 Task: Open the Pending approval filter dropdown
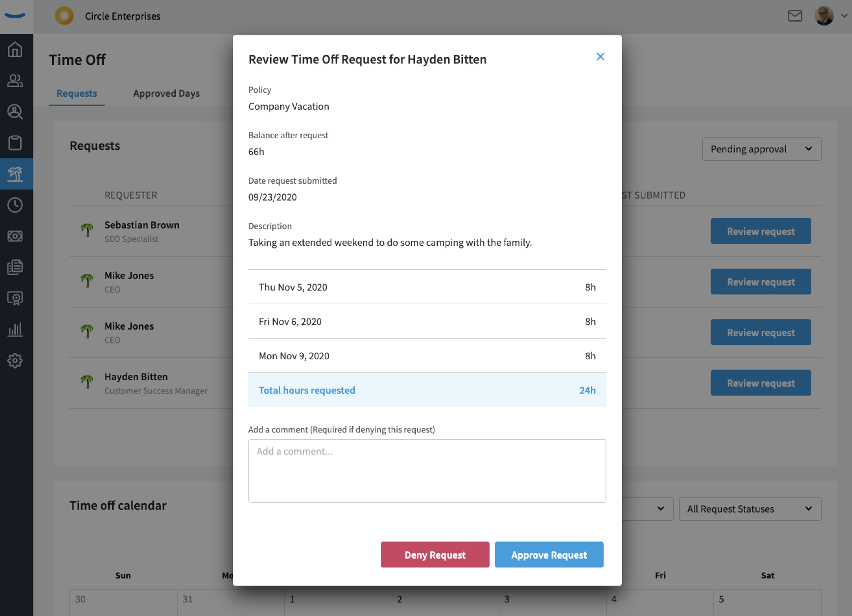pyautogui.click(x=761, y=149)
